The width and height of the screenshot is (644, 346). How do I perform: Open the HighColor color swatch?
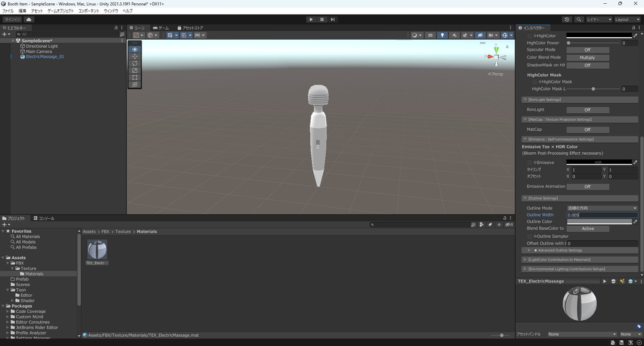tap(599, 36)
